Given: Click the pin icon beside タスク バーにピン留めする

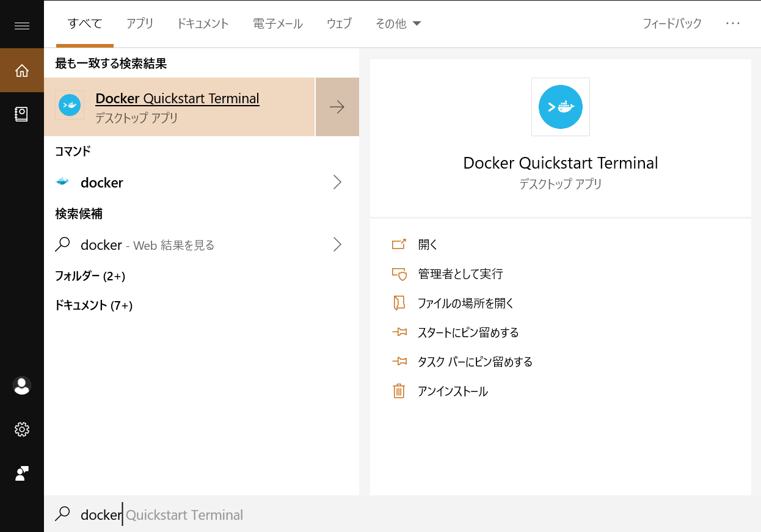Looking at the screenshot, I should tap(399, 362).
